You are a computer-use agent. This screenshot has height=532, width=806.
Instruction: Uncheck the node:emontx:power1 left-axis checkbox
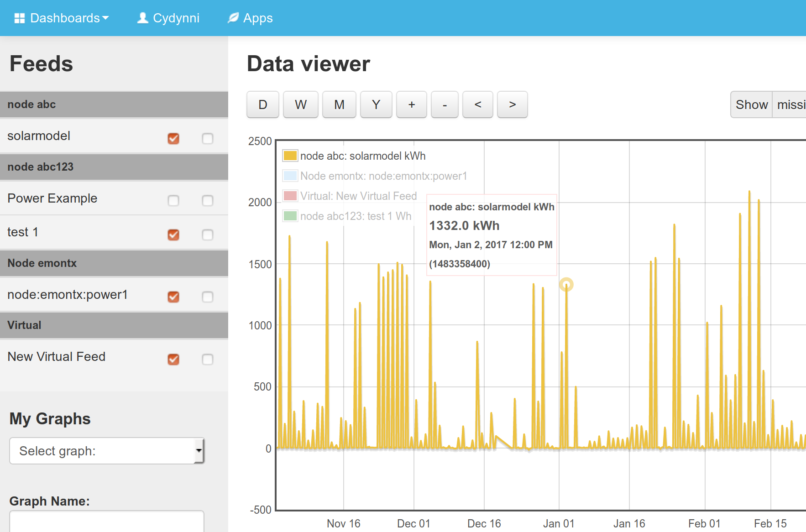click(173, 297)
